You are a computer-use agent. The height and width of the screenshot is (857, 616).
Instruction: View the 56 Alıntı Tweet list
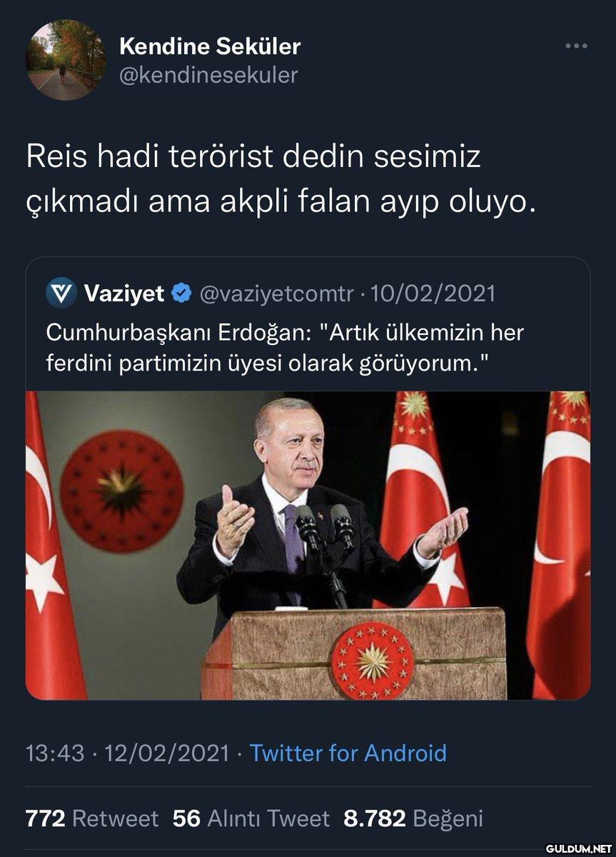[x=251, y=818]
